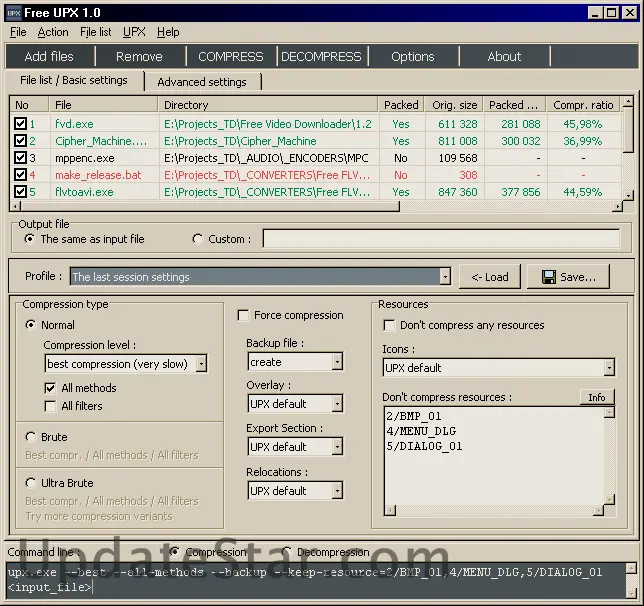Select the 5/DIALOG_01 resource entry
Viewport: 644px width, 606px height.
(424, 446)
